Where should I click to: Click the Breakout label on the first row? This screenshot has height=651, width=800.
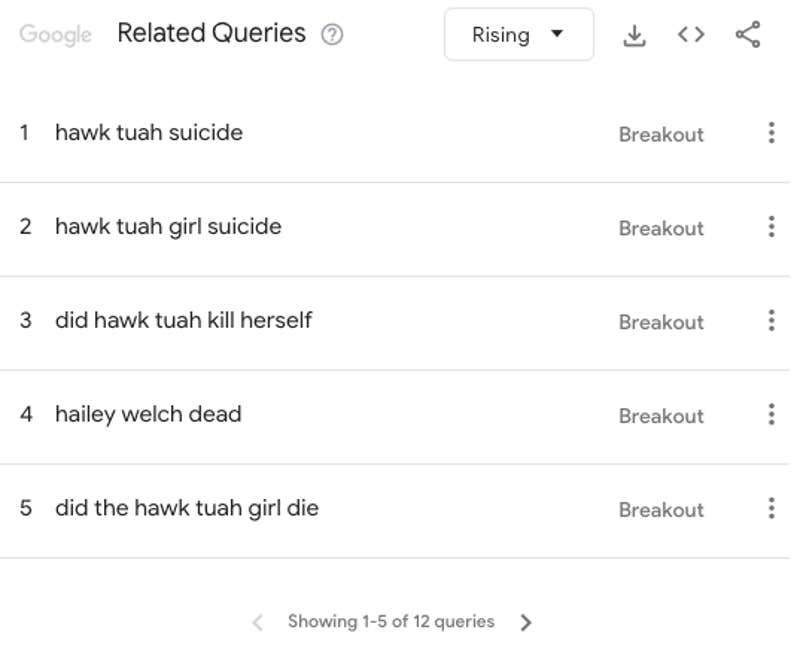[x=661, y=134]
